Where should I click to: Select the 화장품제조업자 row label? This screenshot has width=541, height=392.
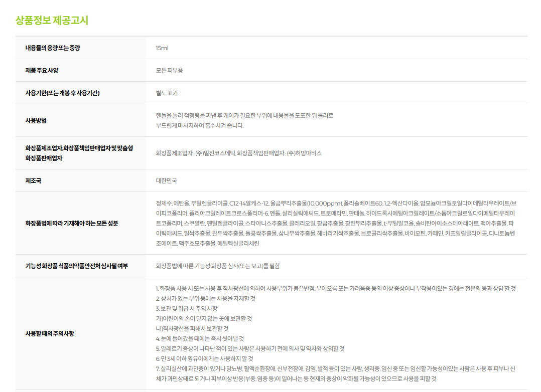79,153
